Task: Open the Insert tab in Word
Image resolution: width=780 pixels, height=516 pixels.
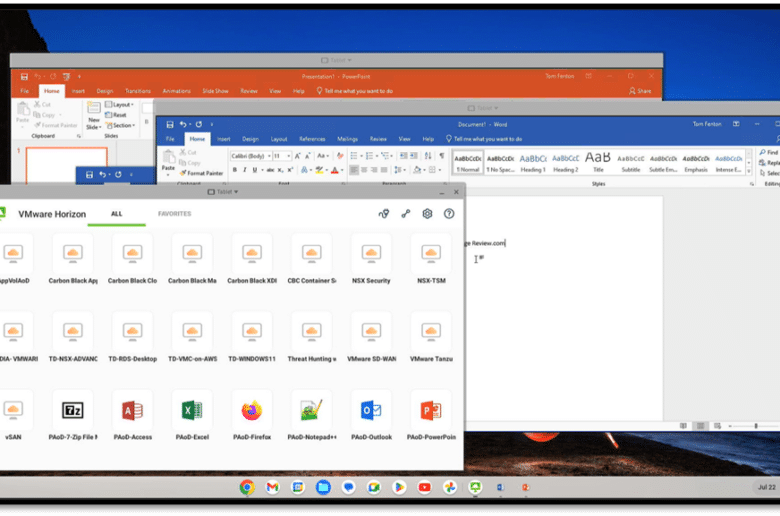Action: pyautogui.click(x=223, y=139)
